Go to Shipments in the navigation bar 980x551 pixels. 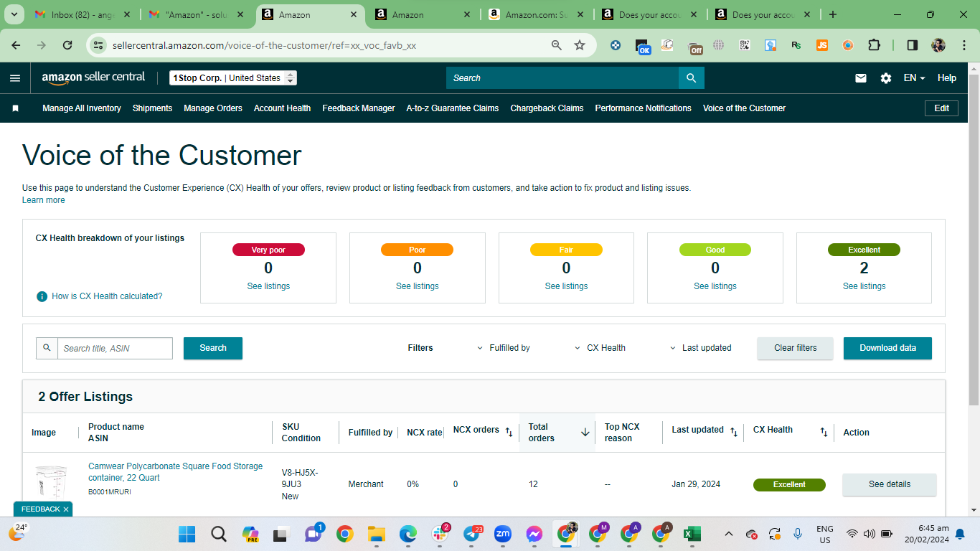coord(152,108)
